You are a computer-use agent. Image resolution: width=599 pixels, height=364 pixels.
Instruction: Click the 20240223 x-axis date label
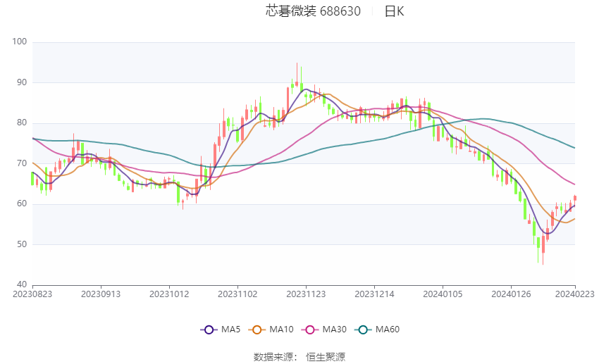click(x=574, y=294)
